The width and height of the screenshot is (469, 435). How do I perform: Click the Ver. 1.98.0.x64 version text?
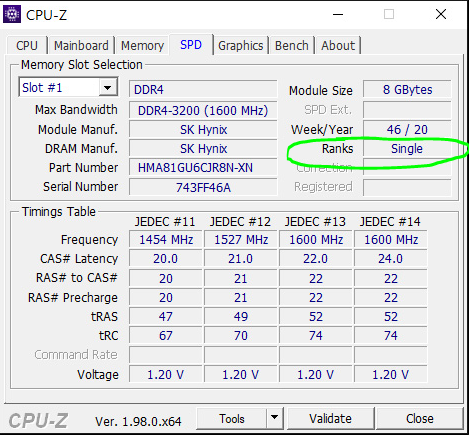[138, 422]
